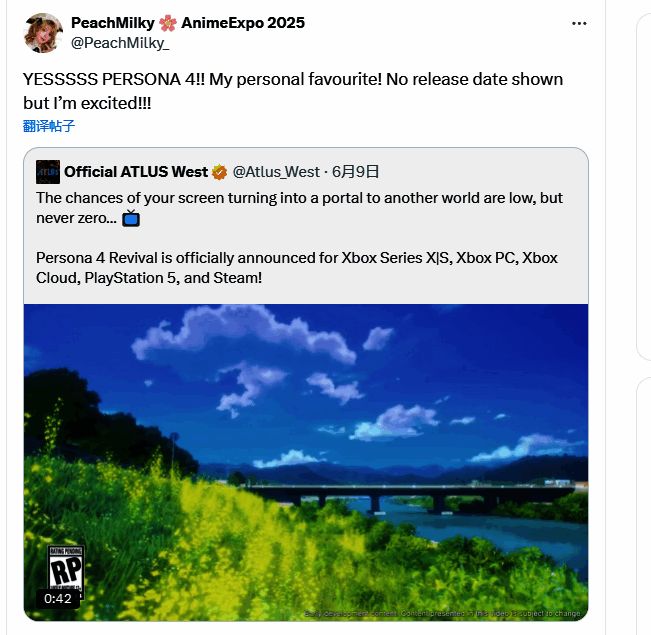Image resolution: width=651 pixels, height=635 pixels.
Task: Click the early development disclaimer in video
Action: [440, 613]
